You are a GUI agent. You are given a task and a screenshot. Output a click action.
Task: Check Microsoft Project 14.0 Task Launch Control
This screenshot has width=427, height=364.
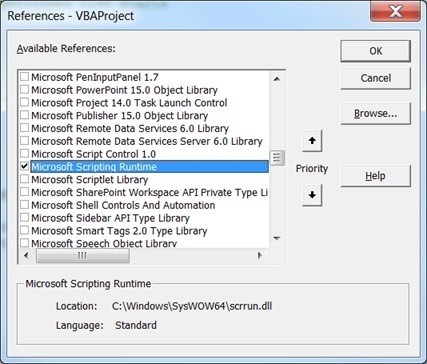[x=24, y=102]
